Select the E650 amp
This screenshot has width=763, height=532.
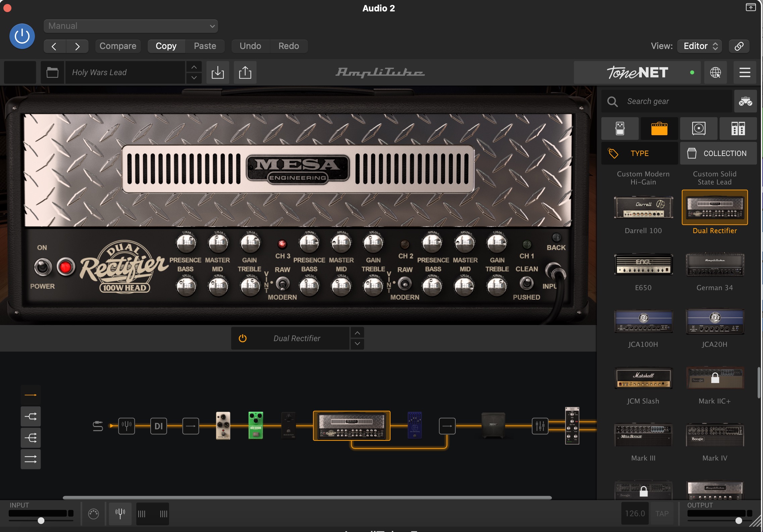pyautogui.click(x=644, y=264)
